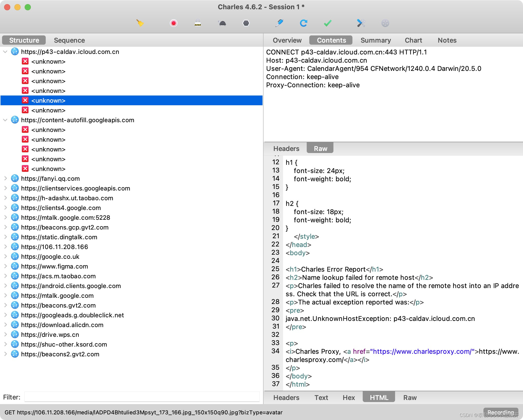
Task: Toggle recording with the red record button
Action: point(174,23)
